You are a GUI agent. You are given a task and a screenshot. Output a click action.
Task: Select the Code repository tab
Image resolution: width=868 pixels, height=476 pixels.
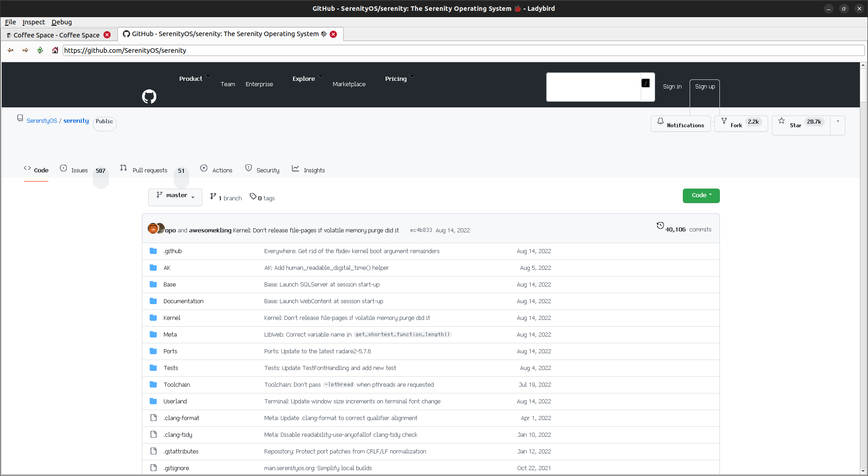coord(36,170)
